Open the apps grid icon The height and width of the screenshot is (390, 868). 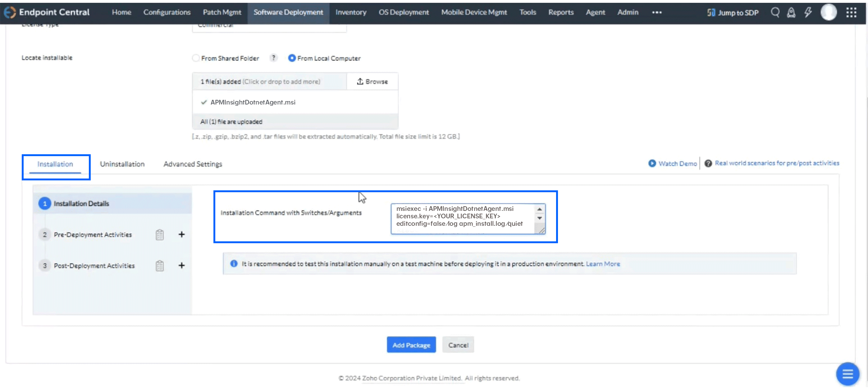[851, 12]
